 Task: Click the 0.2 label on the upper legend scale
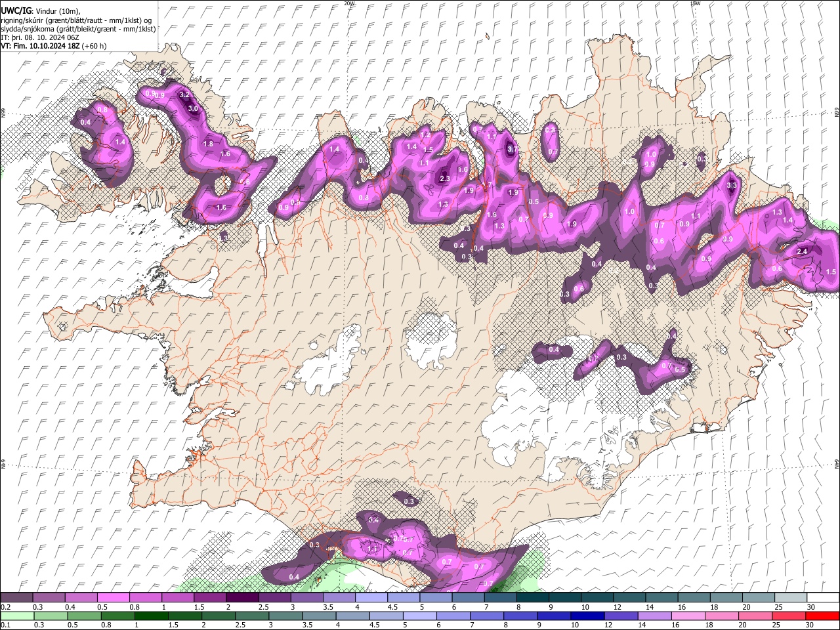pyautogui.click(x=5, y=607)
